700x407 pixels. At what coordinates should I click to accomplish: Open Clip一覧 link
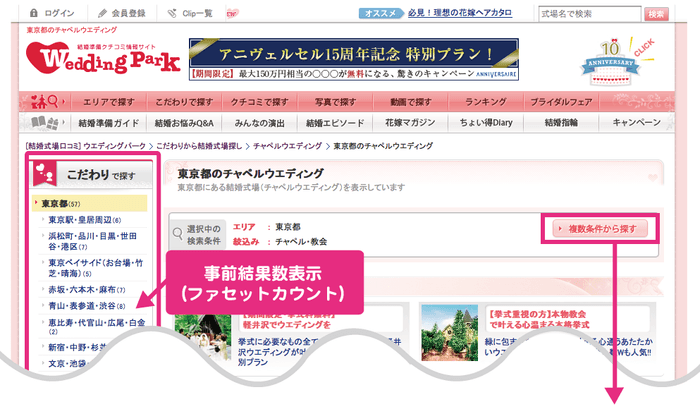[x=197, y=13]
